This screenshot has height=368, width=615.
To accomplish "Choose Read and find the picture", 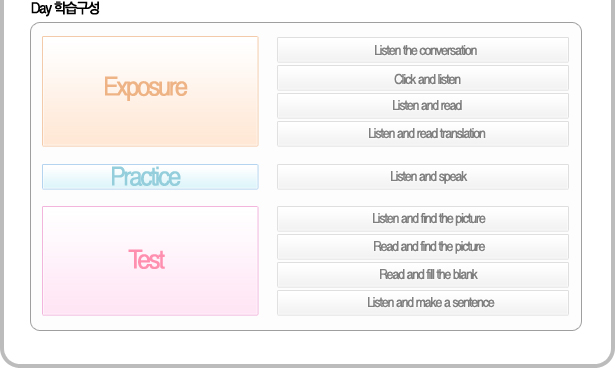I will [423, 247].
